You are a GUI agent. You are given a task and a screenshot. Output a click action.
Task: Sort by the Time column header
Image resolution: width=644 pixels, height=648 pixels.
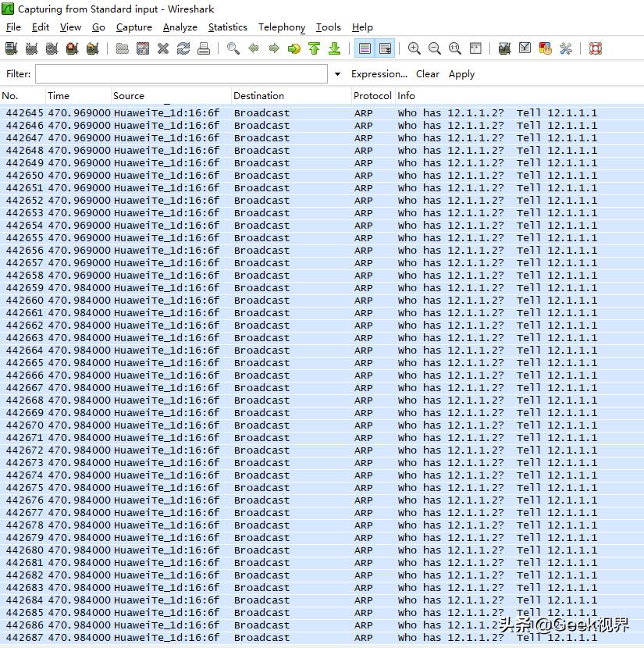pyautogui.click(x=79, y=95)
